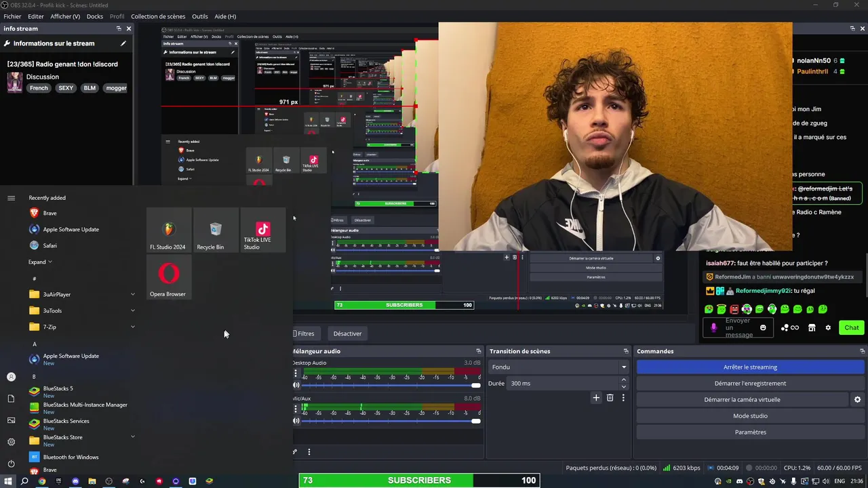The image size is (868, 488).
Task: Increase Durée value with up arrow
Action: point(623,380)
